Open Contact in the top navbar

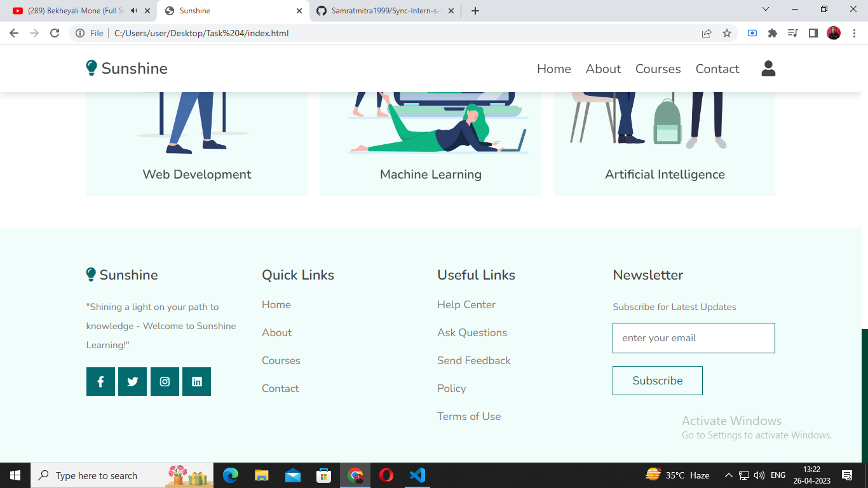pos(717,69)
